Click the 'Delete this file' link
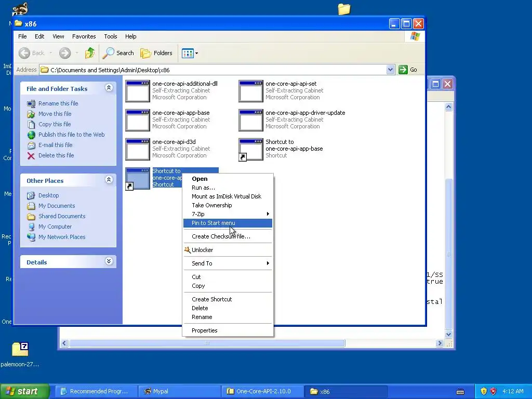 (56, 155)
